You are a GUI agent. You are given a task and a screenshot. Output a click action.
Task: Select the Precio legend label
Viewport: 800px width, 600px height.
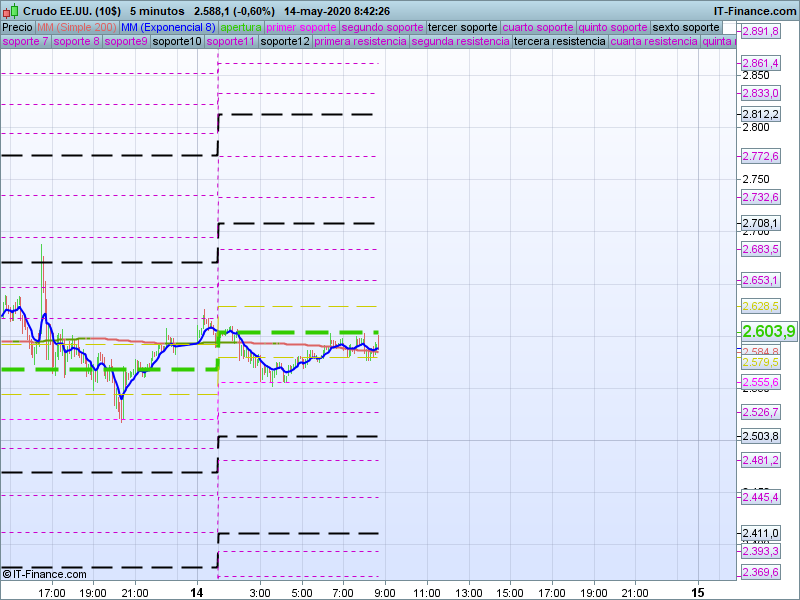click(17, 27)
